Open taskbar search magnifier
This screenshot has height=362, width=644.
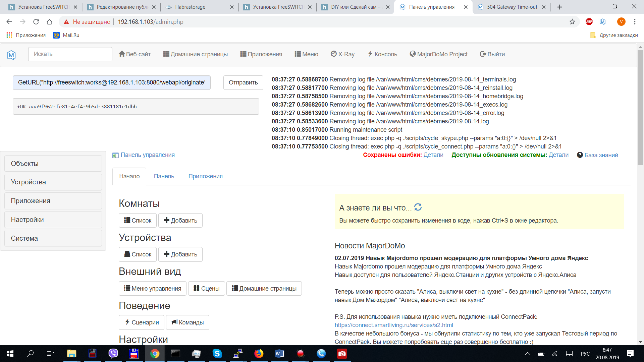point(30,354)
